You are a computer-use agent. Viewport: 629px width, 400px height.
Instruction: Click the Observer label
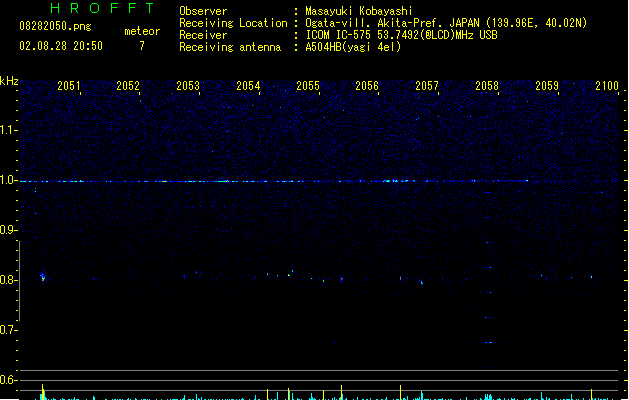[x=203, y=11]
